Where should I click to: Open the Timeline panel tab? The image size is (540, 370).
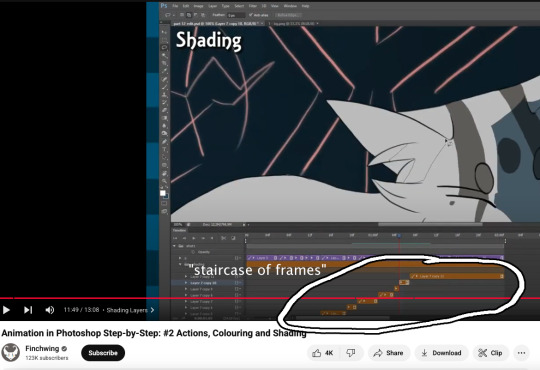click(x=179, y=230)
